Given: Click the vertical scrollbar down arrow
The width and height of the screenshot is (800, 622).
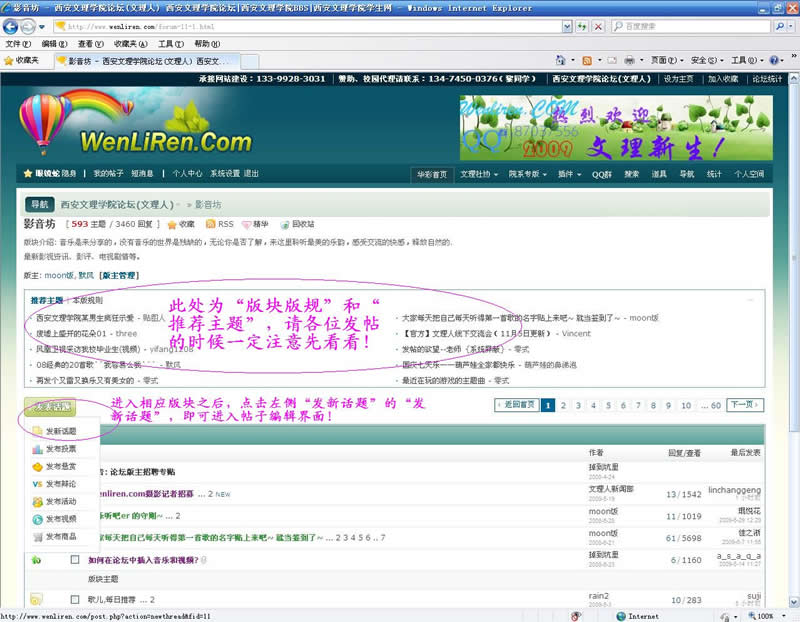Looking at the screenshot, I should (794, 602).
